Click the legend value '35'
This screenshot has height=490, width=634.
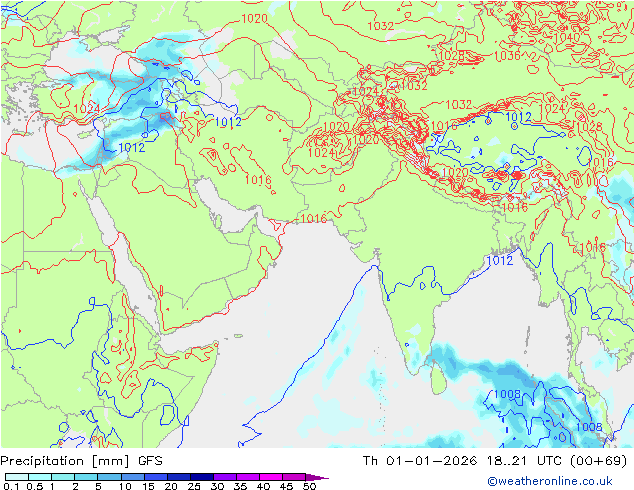click(x=240, y=486)
